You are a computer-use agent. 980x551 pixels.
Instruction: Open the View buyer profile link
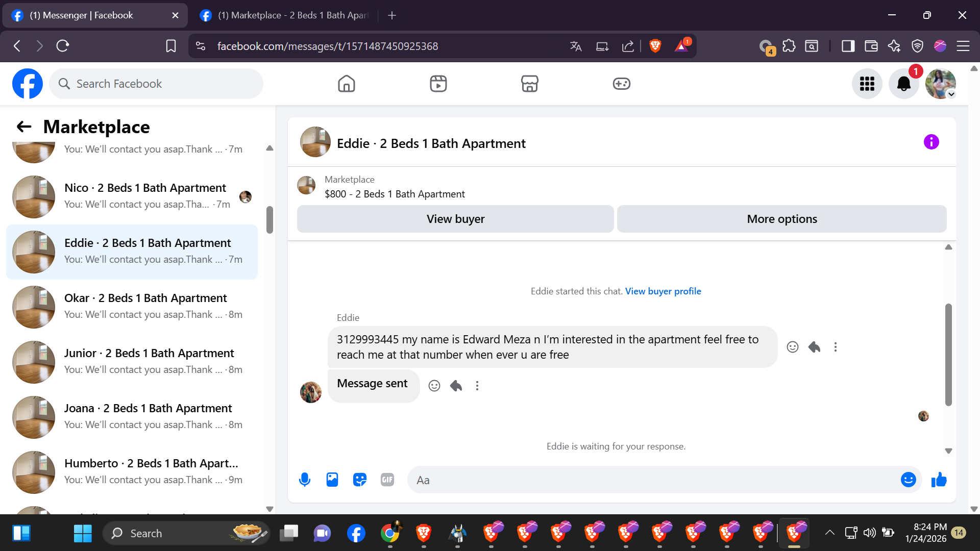pyautogui.click(x=663, y=291)
